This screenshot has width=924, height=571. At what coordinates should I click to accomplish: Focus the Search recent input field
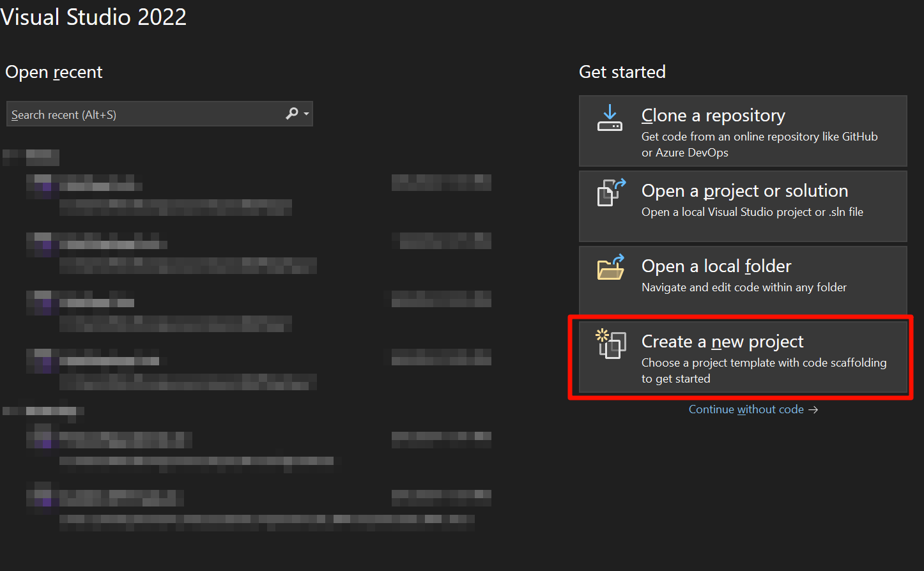pyautogui.click(x=160, y=114)
